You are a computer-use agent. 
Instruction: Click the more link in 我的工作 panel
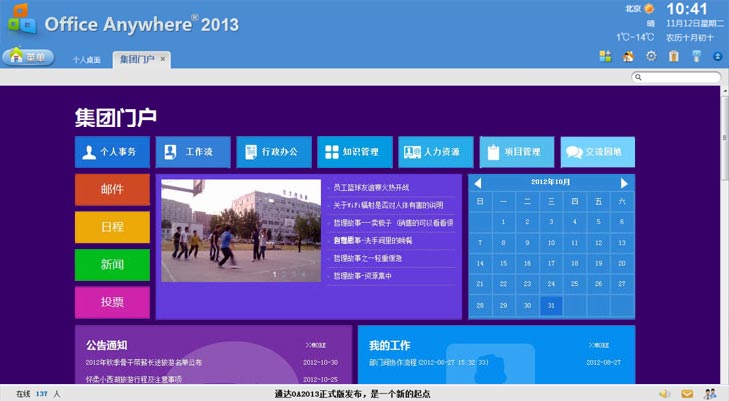click(599, 345)
